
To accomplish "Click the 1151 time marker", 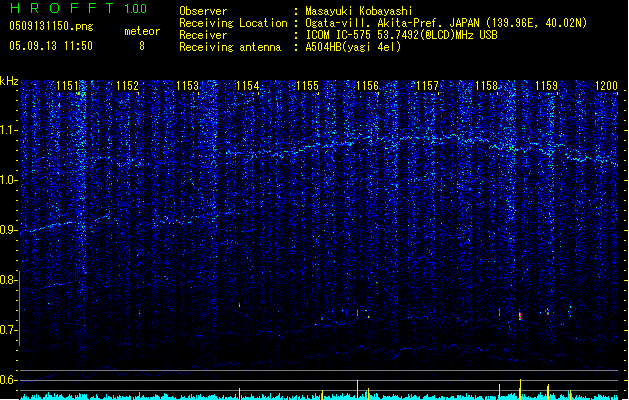I will [68, 87].
